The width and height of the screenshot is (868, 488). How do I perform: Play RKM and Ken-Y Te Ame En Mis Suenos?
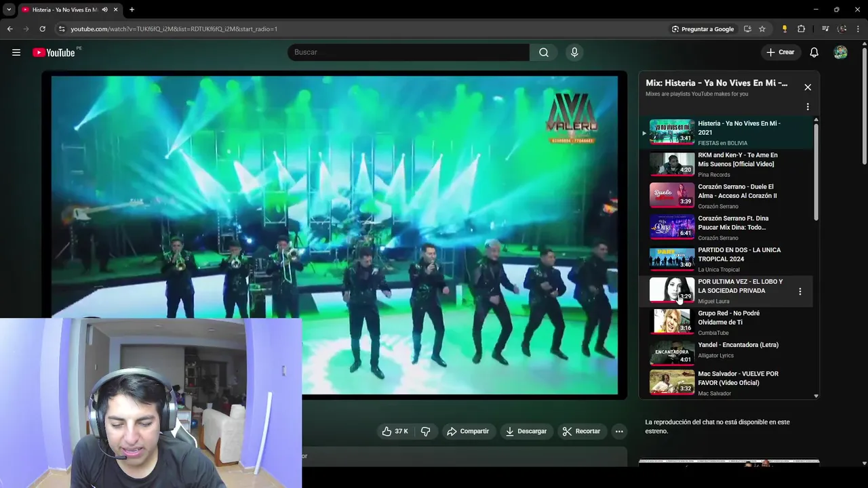[x=727, y=164]
